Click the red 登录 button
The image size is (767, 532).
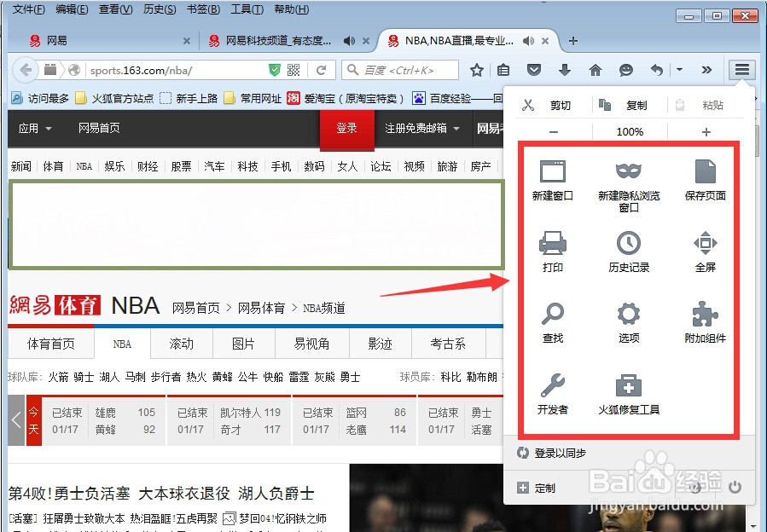click(346, 128)
